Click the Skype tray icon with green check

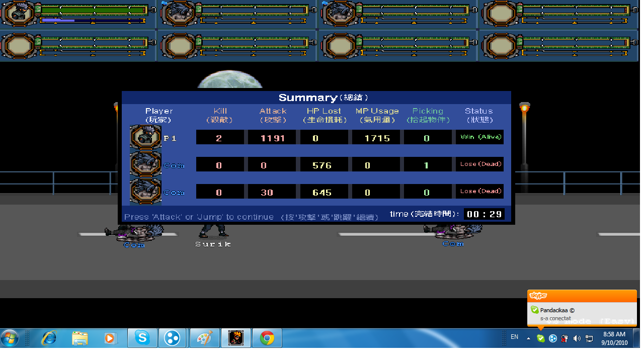pyautogui.click(x=541, y=338)
